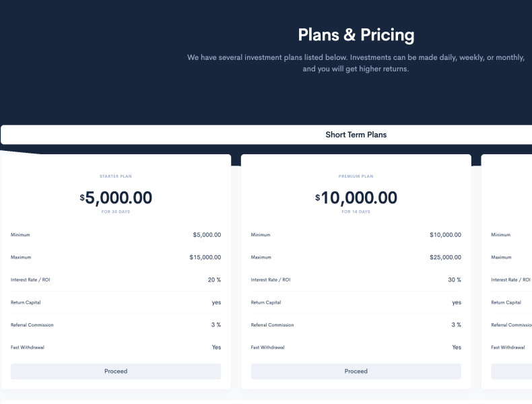This screenshot has width=532, height=404.
Task: Click the Plans & Pricing heading
Action: [356, 35]
